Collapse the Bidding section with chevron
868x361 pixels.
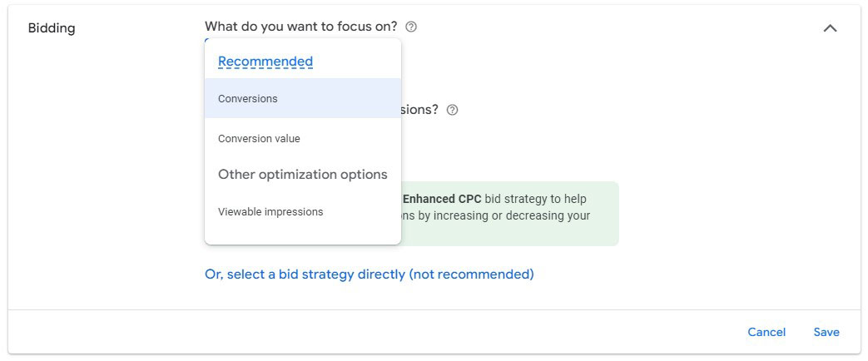click(830, 27)
